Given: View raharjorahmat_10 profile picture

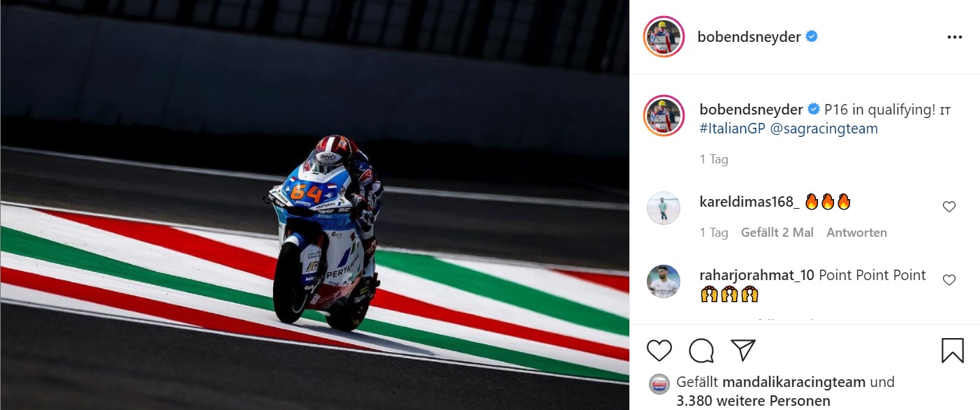Looking at the screenshot, I should (x=664, y=281).
